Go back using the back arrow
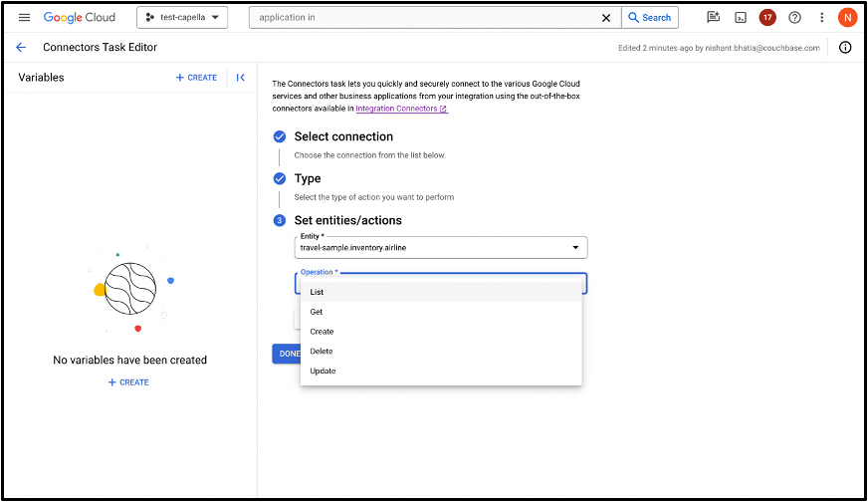The height and width of the screenshot is (502, 868). 21,47
